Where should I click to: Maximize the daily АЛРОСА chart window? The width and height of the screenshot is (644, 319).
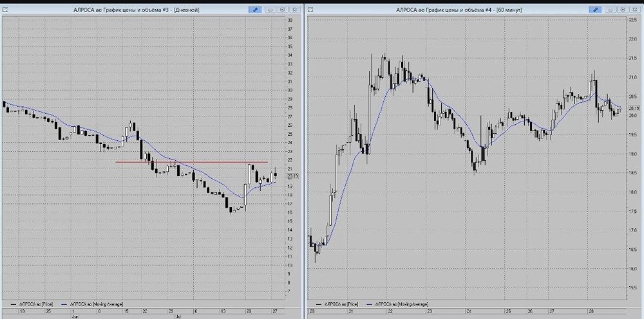pyautogui.click(x=283, y=10)
